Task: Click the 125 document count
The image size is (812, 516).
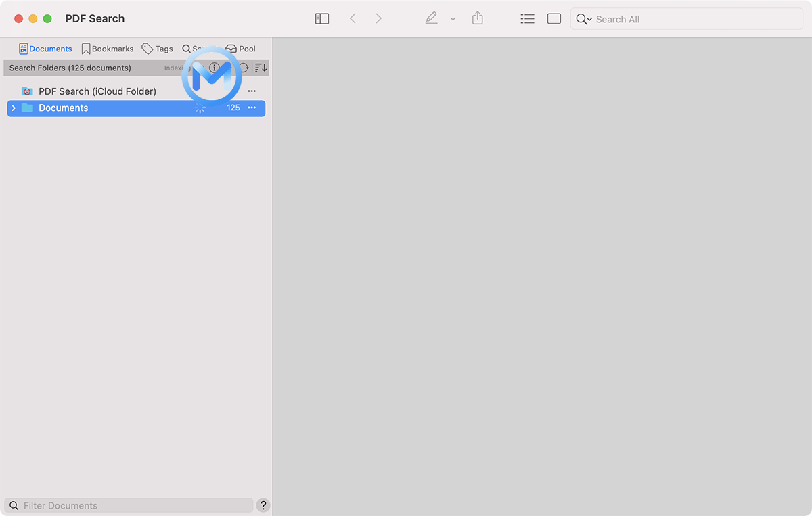Action: click(233, 108)
